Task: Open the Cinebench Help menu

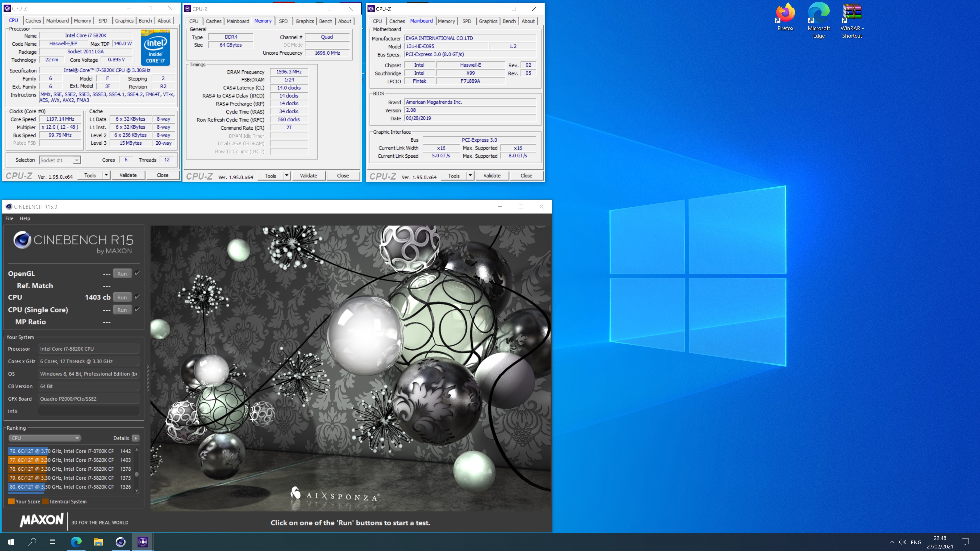Action: coord(25,218)
